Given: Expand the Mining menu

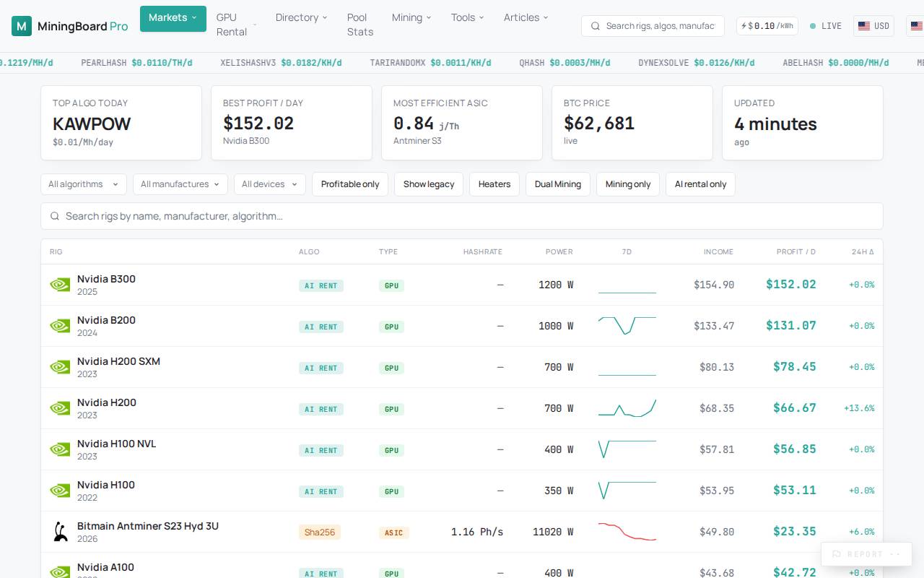Looking at the screenshot, I should point(411,17).
